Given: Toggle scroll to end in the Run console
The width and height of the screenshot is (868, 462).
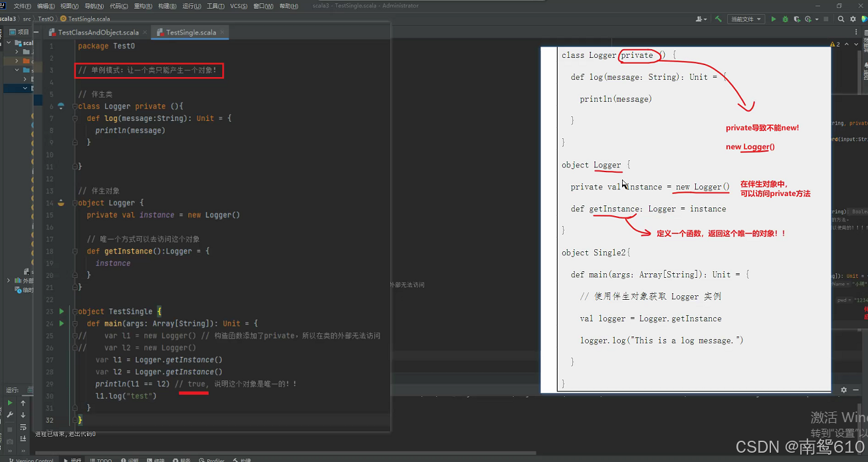Looking at the screenshot, I should pos(23,439).
